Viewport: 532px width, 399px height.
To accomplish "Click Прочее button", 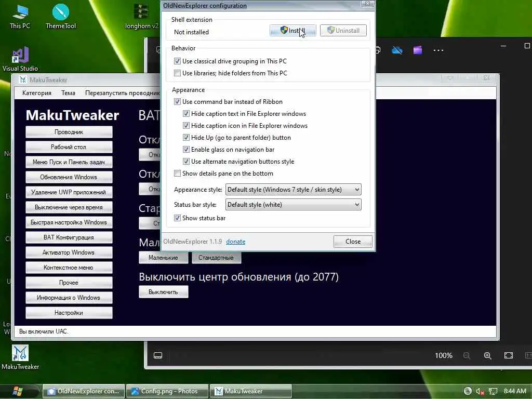I will tap(69, 283).
